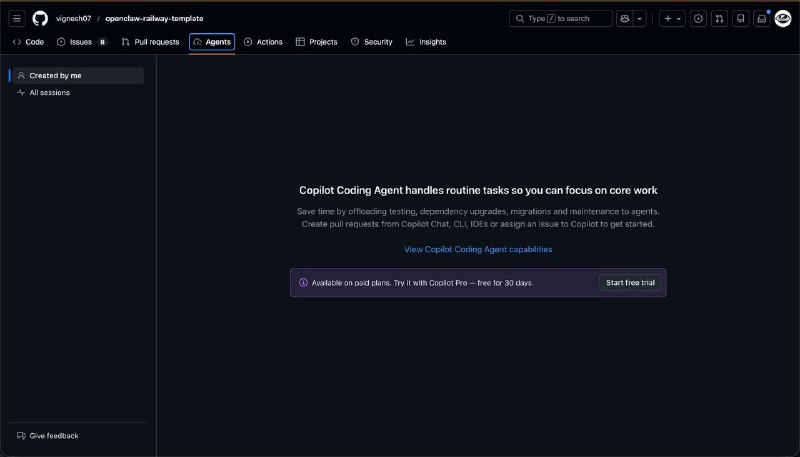Switch to the Code tab

[x=28, y=42]
